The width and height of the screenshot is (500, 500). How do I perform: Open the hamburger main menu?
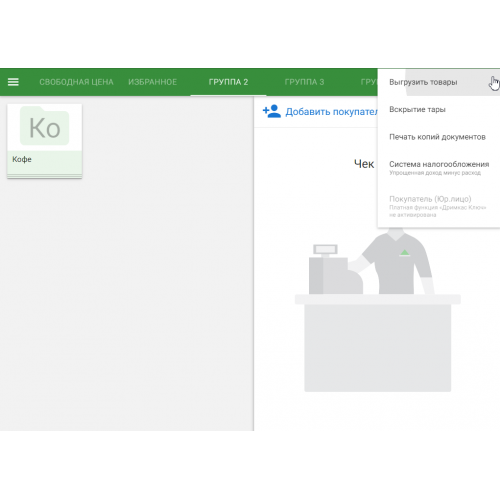(x=13, y=82)
